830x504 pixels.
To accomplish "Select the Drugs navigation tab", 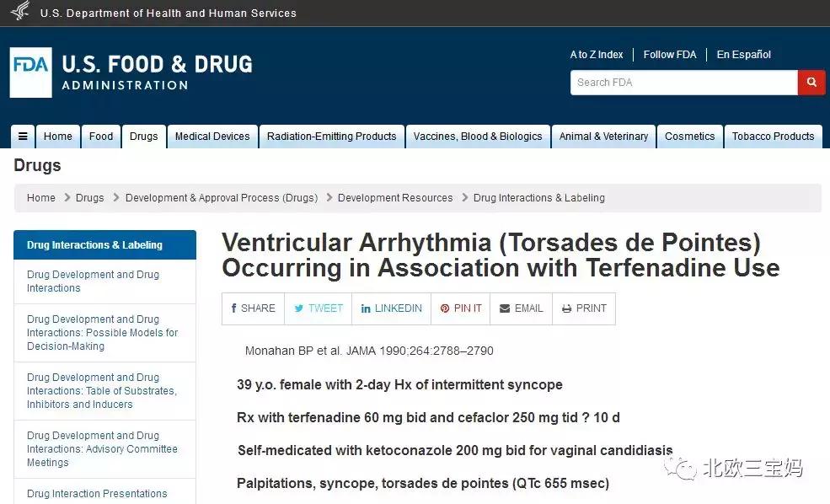I will click(144, 137).
